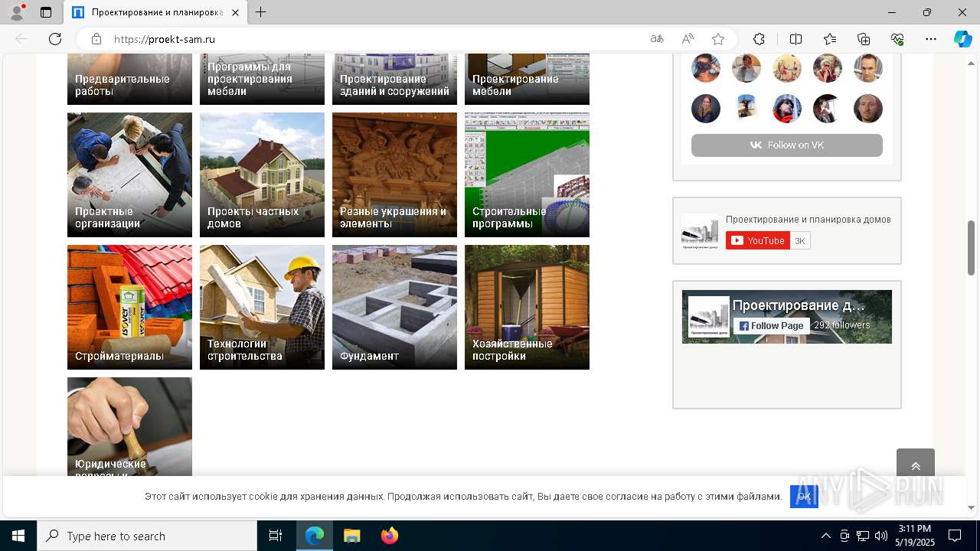Click scrollbar down arrow

[x=972, y=507]
